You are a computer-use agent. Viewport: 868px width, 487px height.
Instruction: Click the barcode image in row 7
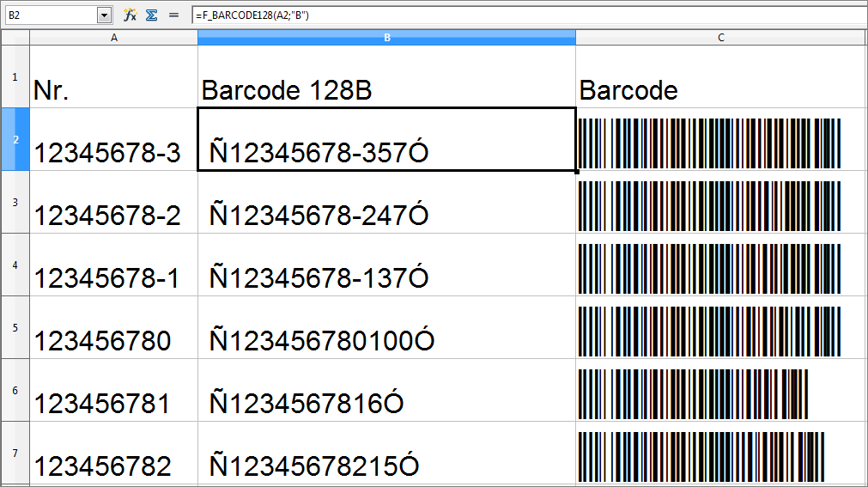click(x=701, y=457)
